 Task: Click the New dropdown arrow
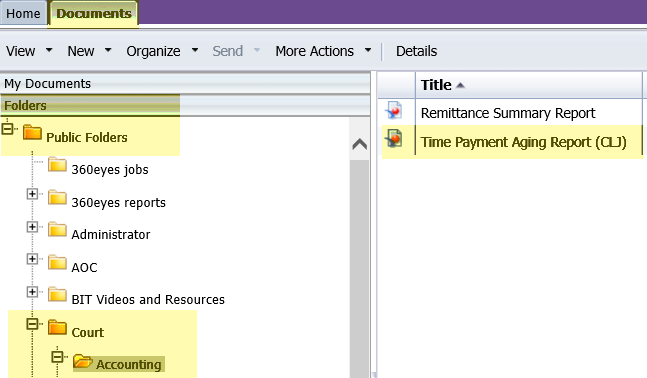108,50
